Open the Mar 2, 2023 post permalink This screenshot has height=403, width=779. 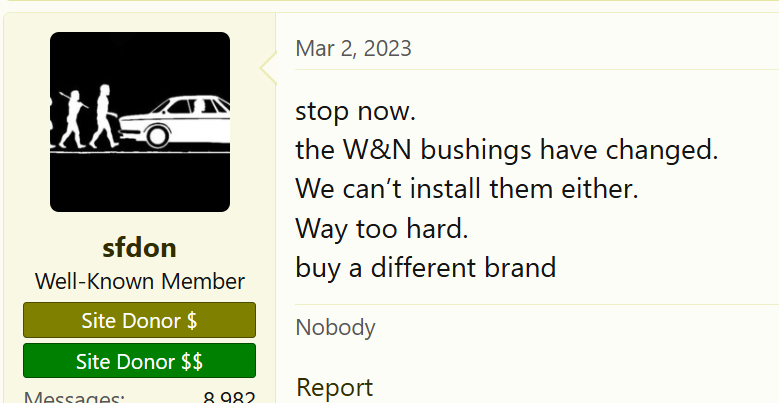coord(353,49)
